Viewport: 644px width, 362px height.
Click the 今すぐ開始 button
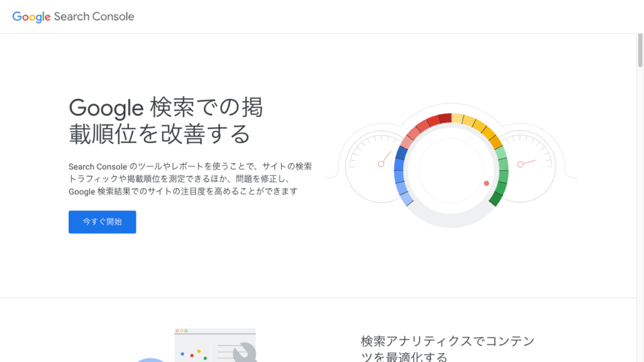[x=103, y=222]
